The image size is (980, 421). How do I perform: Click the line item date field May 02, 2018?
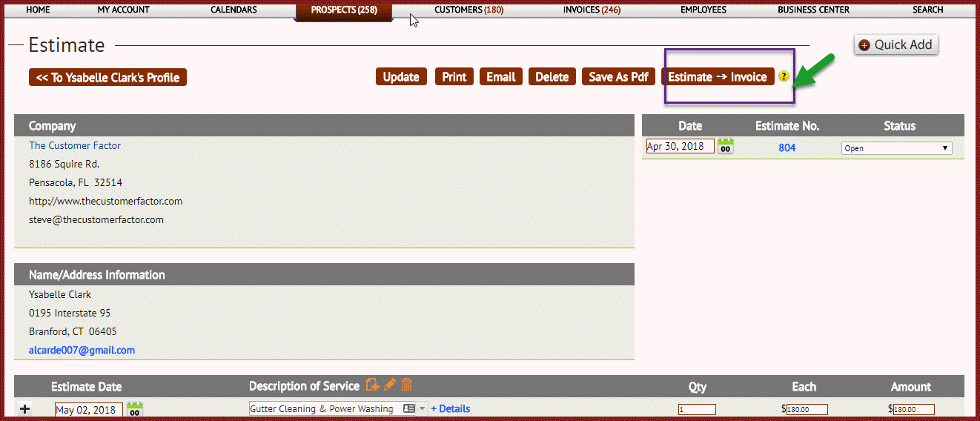(x=89, y=410)
